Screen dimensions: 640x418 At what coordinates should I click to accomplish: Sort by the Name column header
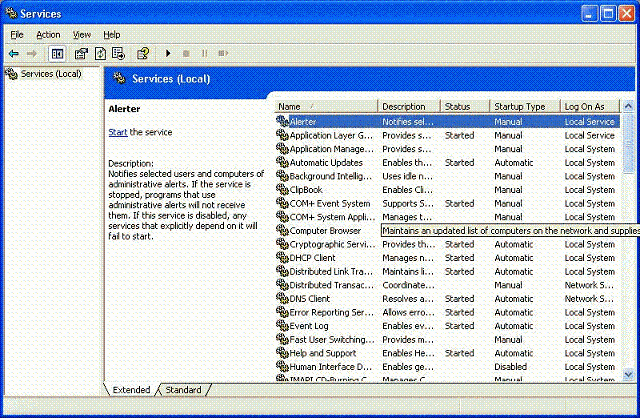pyautogui.click(x=326, y=107)
